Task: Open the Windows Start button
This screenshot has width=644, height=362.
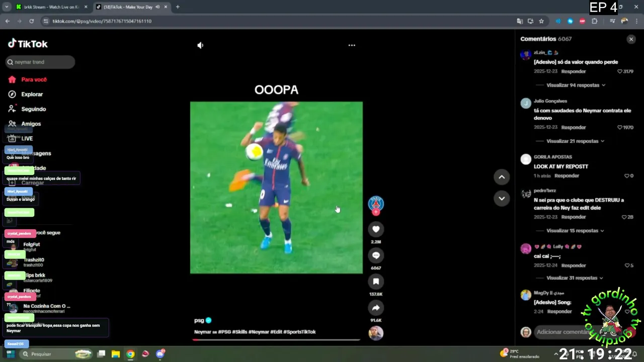Action: pos(10,354)
